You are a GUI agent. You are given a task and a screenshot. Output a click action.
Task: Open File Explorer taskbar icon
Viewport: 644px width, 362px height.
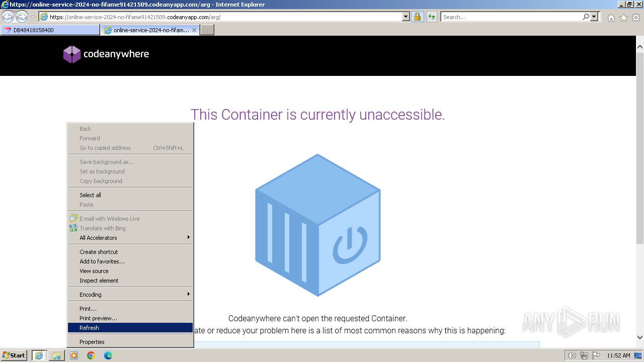(x=57, y=355)
